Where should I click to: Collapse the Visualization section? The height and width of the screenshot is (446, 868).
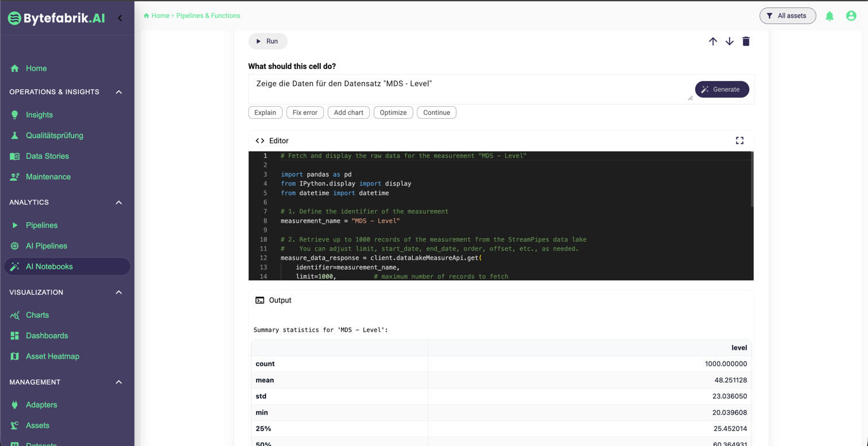point(119,292)
